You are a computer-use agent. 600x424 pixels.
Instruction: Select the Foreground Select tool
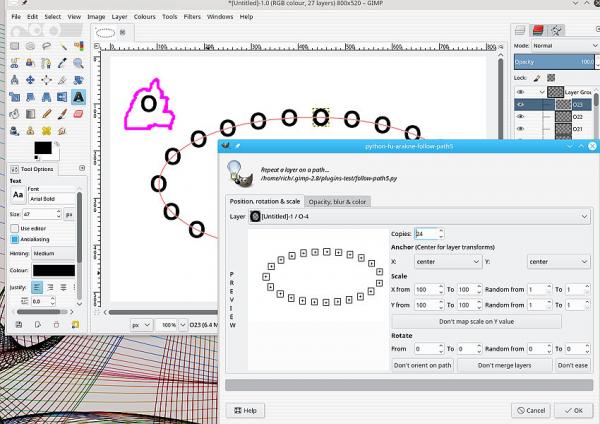pos(30,63)
